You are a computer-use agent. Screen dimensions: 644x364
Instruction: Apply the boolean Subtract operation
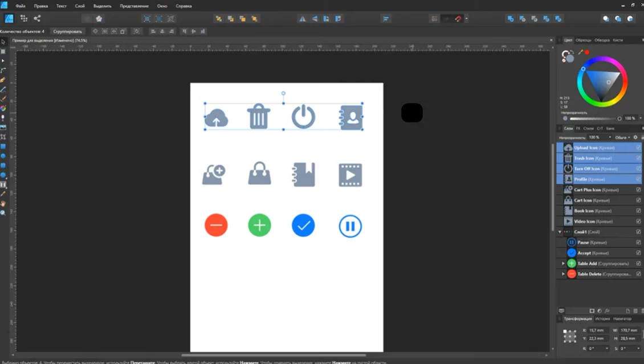(522, 18)
